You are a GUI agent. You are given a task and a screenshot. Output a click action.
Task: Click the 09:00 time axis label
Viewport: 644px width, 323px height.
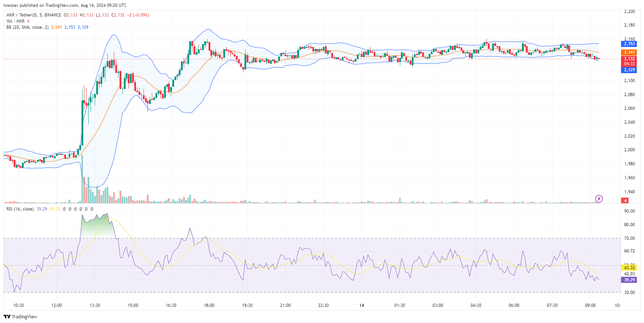(x=590, y=305)
